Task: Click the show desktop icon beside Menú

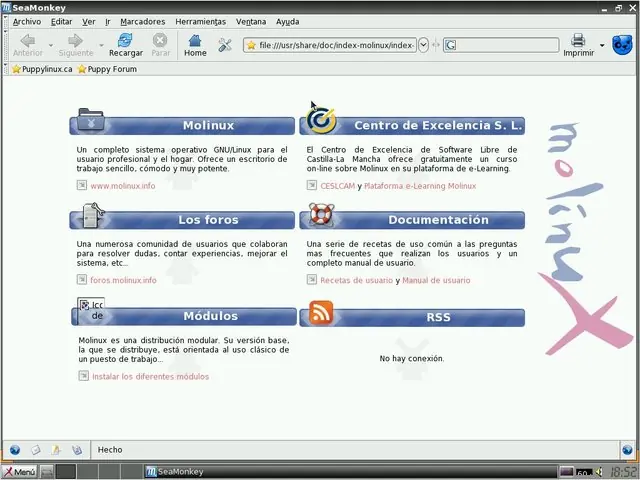Action: click(47, 472)
